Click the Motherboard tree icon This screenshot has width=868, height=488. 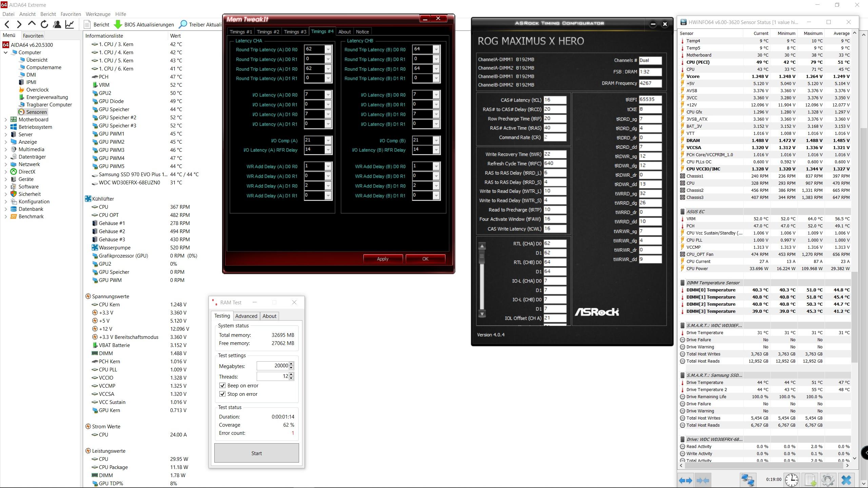point(14,120)
